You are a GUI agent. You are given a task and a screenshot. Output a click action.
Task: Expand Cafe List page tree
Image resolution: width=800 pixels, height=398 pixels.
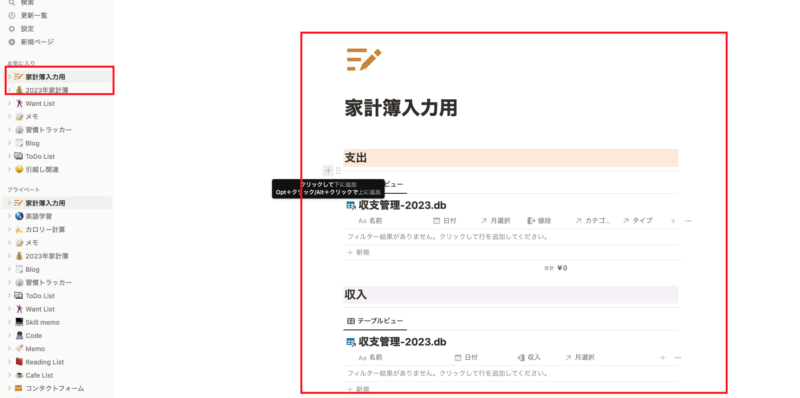pos(9,376)
